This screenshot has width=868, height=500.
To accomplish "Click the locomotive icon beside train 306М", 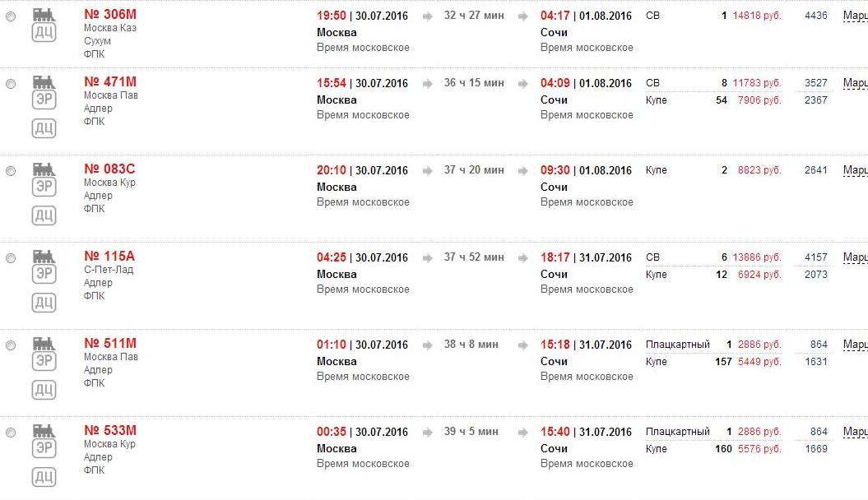I will 44,15.
